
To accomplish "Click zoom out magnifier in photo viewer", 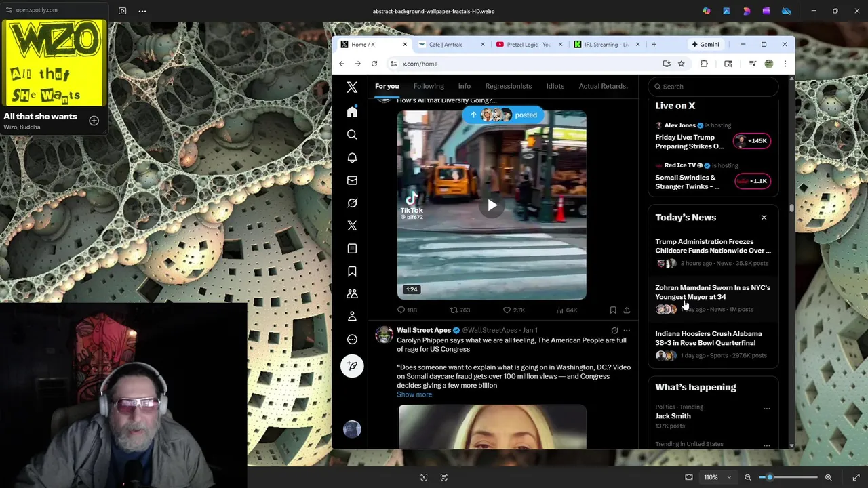I will (x=748, y=477).
